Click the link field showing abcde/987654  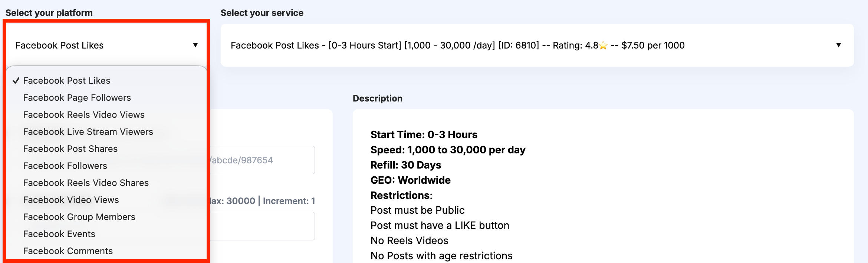(x=262, y=160)
